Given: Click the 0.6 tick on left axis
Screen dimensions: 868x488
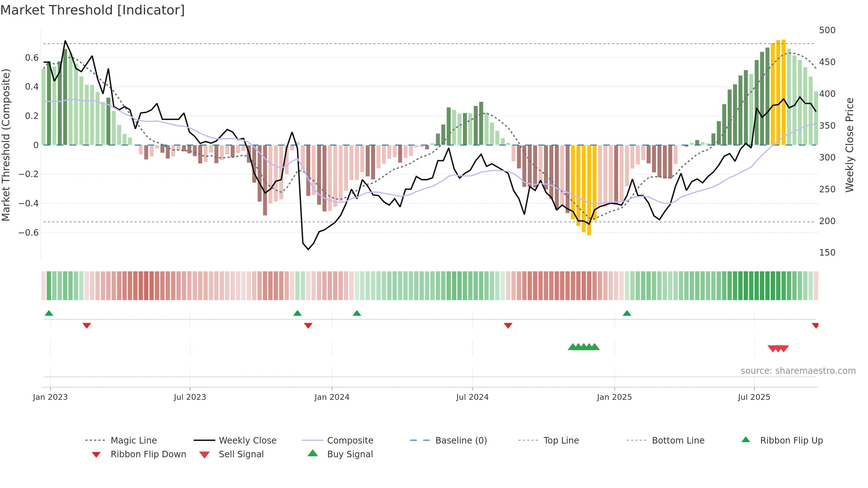Looking at the screenshot, I should [x=32, y=57].
